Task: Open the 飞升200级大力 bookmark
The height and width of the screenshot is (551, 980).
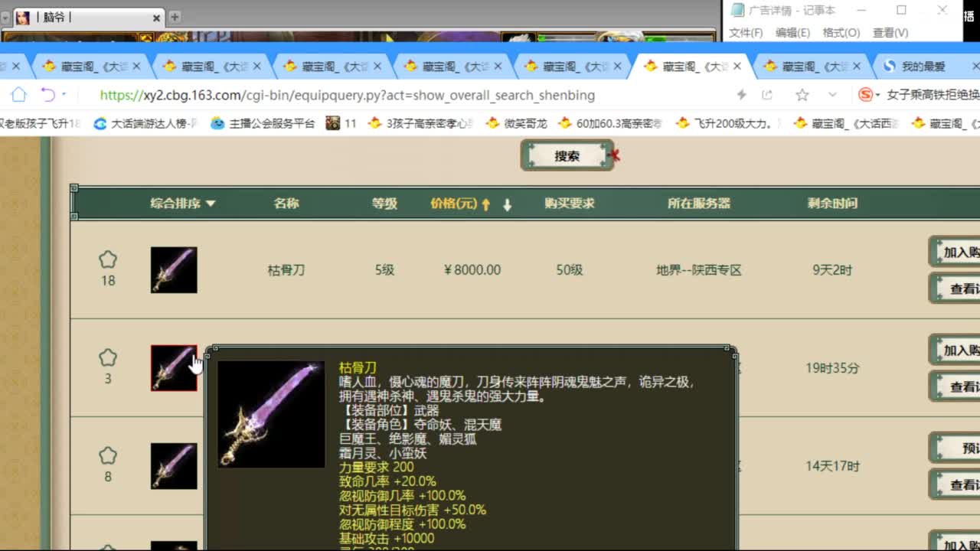Action: tap(728, 122)
